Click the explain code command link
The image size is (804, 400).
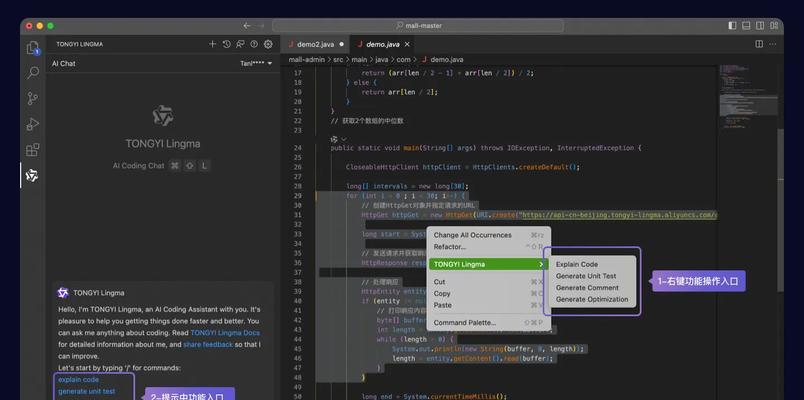(78, 380)
